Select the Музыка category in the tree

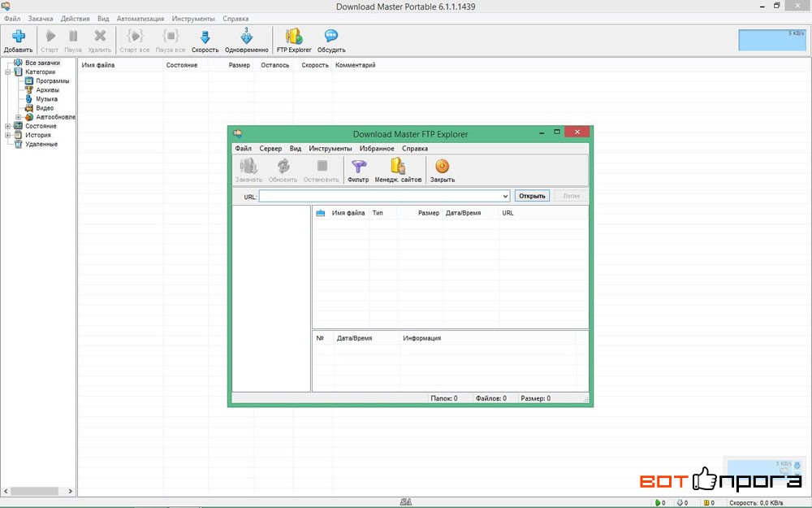pyautogui.click(x=46, y=99)
